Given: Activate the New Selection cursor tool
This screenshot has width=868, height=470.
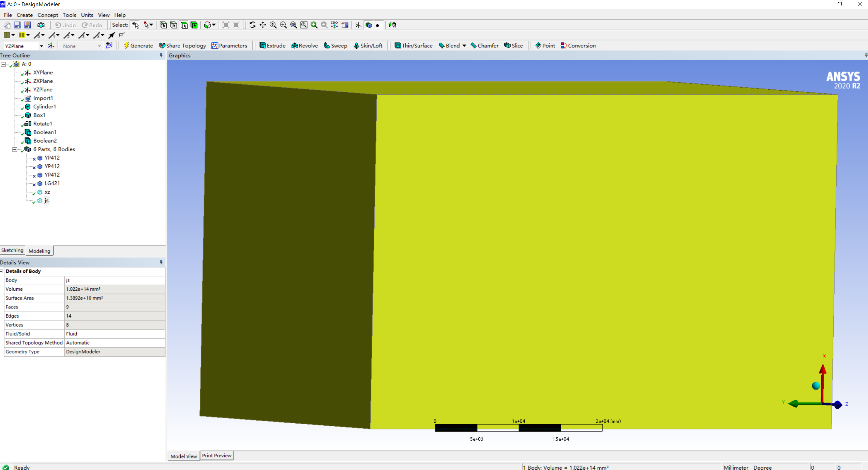Looking at the screenshot, I should pos(136,25).
